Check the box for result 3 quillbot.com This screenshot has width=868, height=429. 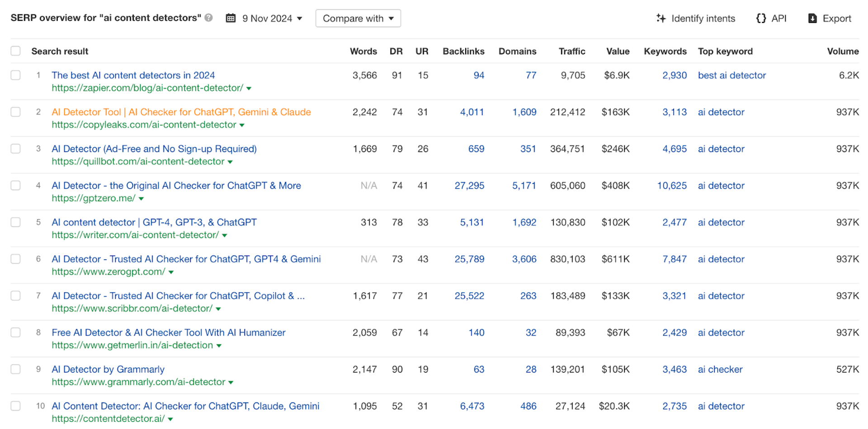[16, 149]
